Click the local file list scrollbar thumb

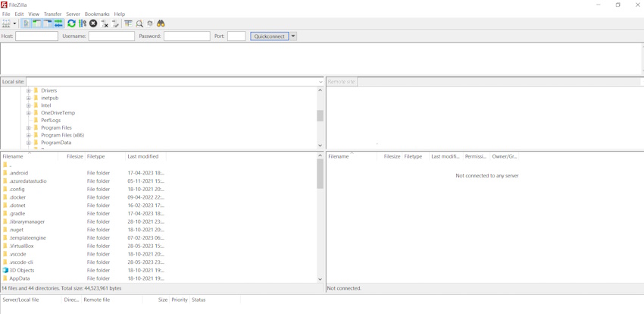[320, 174]
